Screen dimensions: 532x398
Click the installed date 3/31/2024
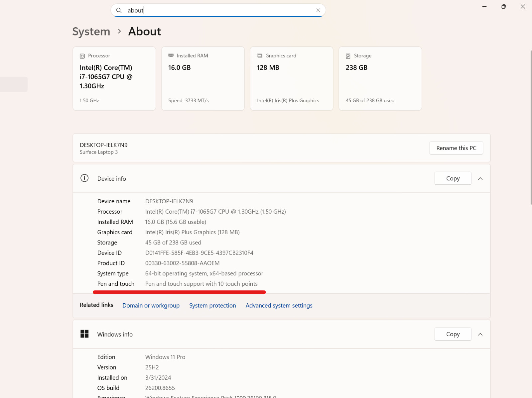pos(158,378)
